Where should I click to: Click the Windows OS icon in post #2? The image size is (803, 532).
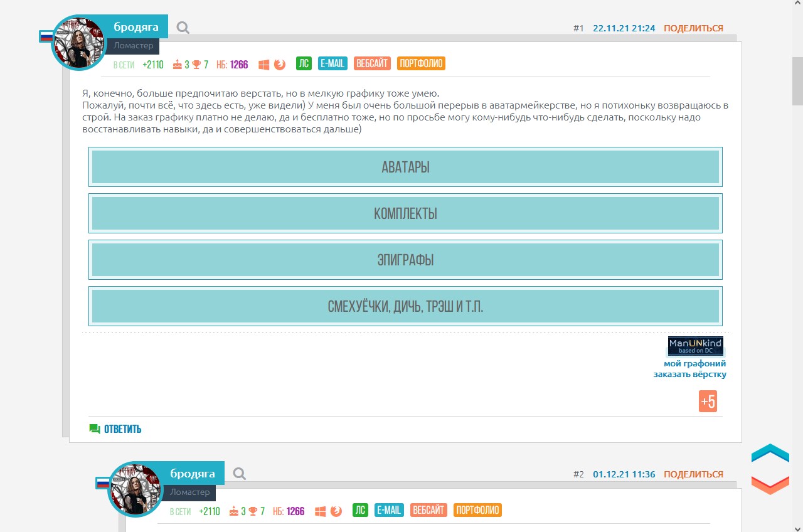point(320,511)
